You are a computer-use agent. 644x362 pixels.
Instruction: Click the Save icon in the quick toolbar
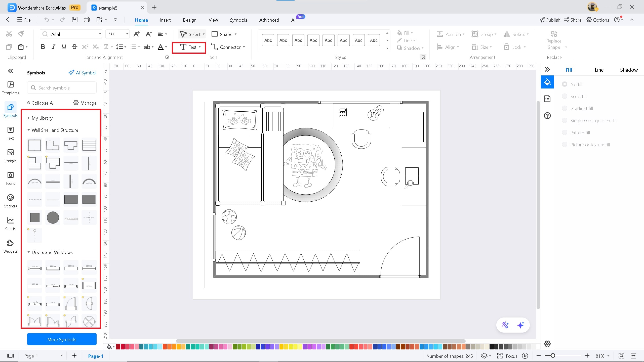click(x=75, y=20)
